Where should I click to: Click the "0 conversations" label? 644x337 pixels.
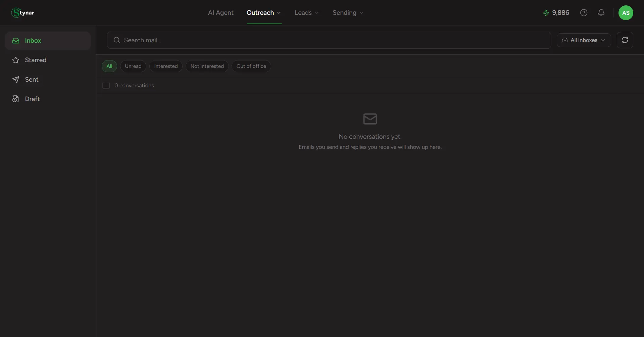[x=134, y=86]
